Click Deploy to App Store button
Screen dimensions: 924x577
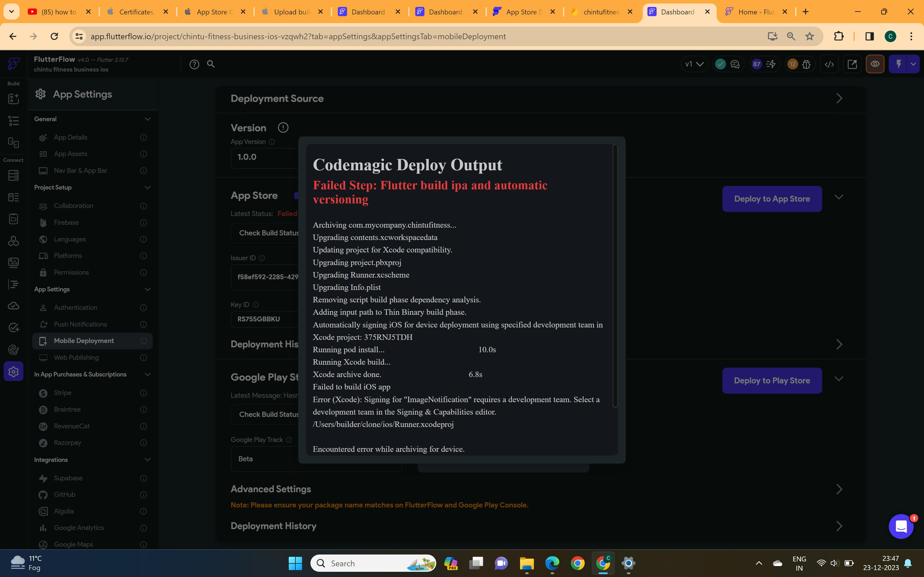(772, 199)
